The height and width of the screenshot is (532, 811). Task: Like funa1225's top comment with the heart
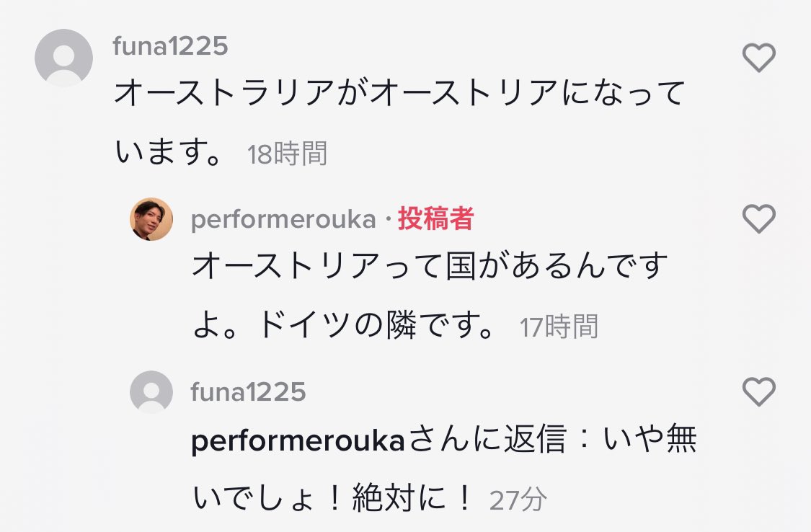[x=758, y=58]
